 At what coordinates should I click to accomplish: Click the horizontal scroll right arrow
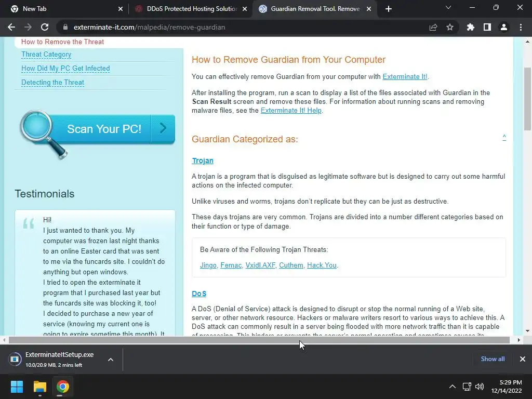[x=518, y=340]
